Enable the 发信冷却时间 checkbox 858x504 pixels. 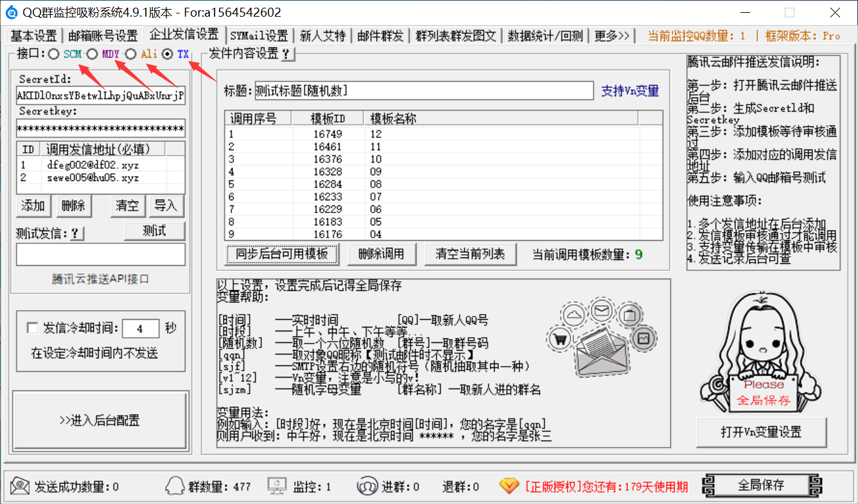(x=33, y=328)
